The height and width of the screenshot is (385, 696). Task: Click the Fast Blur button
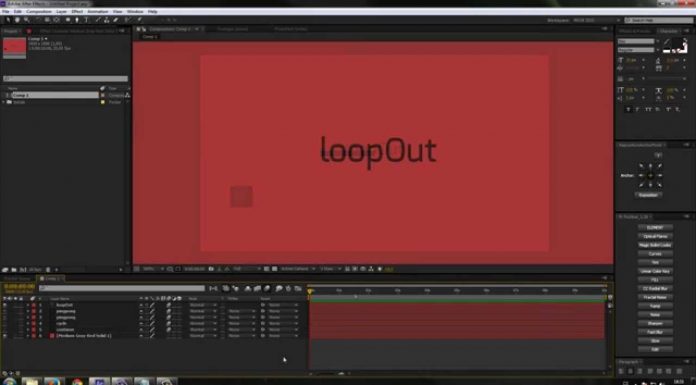(655, 332)
